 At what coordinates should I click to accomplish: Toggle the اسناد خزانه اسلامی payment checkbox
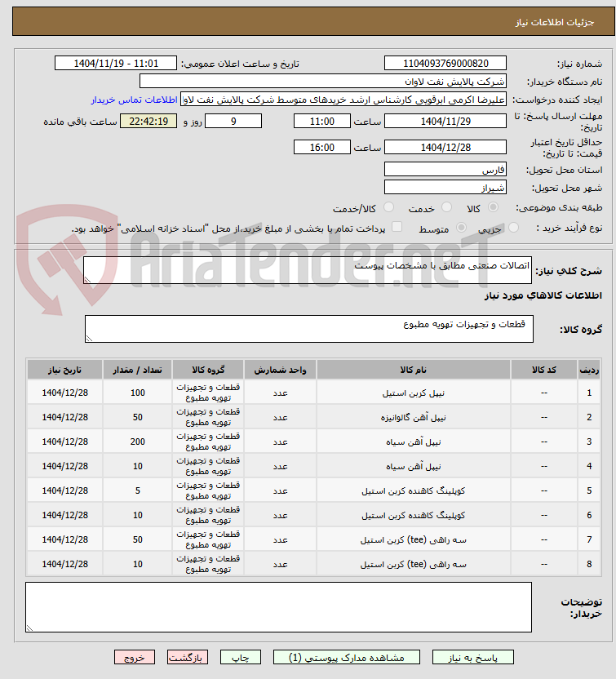397,227
